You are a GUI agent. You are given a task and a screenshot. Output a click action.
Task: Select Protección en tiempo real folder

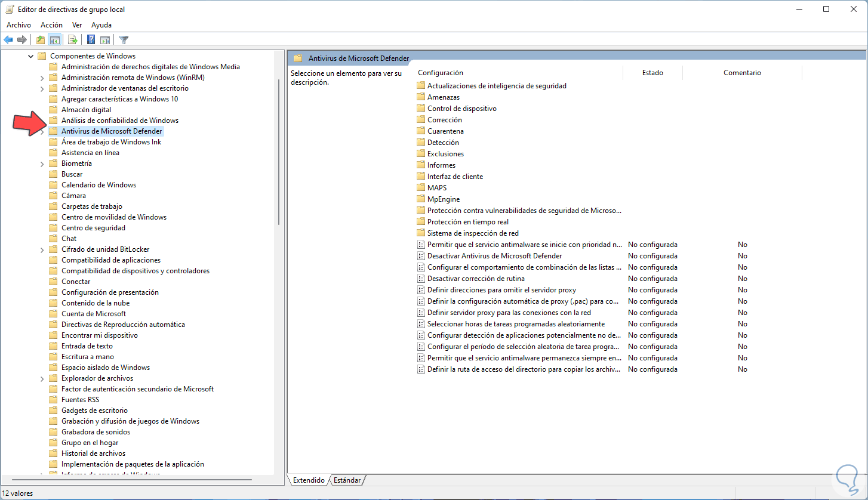click(468, 222)
